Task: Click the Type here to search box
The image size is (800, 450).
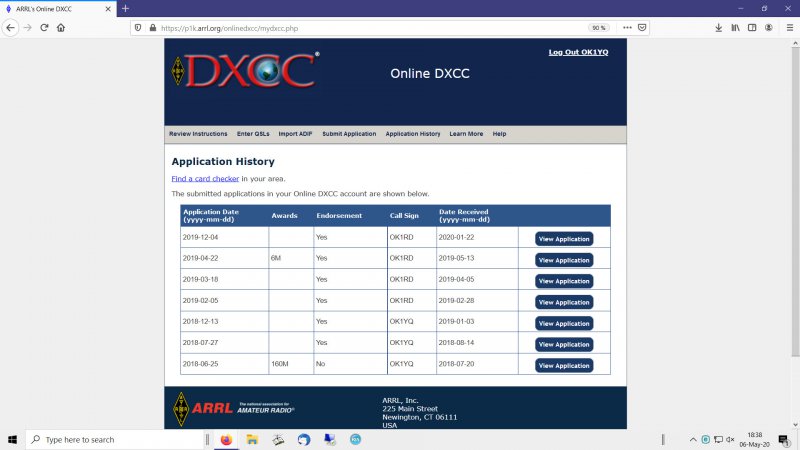Action: [115, 439]
